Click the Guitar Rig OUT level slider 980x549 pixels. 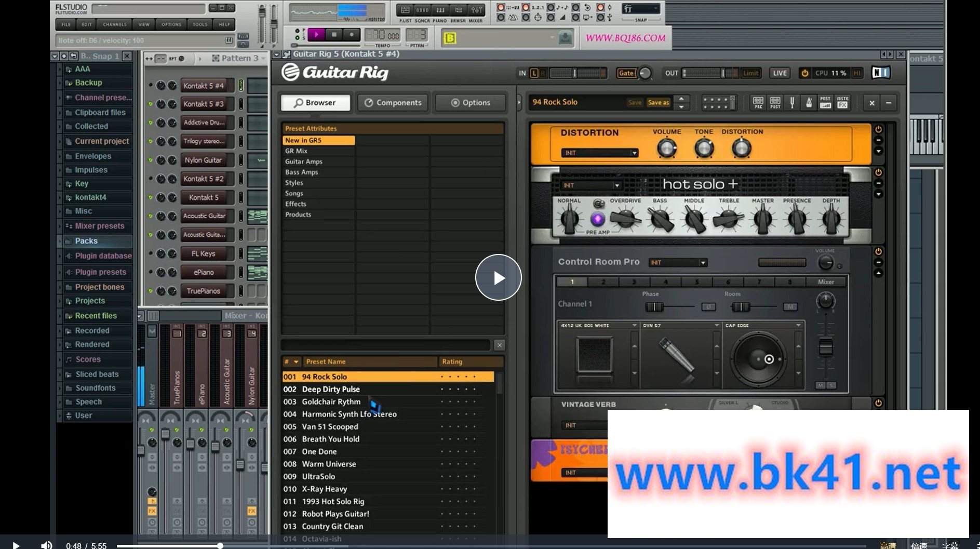(x=710, y=73)
